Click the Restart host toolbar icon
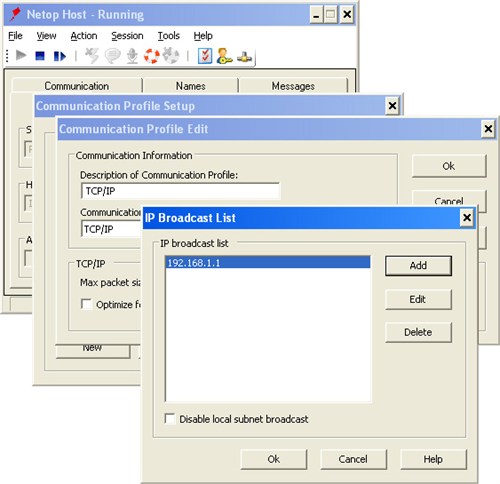This screenshot has width=500, height=484. 60,56
